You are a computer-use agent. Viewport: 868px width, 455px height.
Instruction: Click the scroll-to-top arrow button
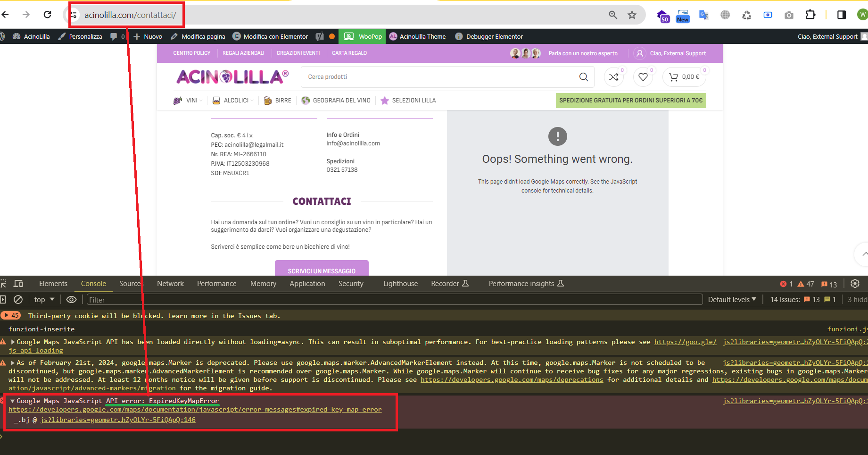864,254
